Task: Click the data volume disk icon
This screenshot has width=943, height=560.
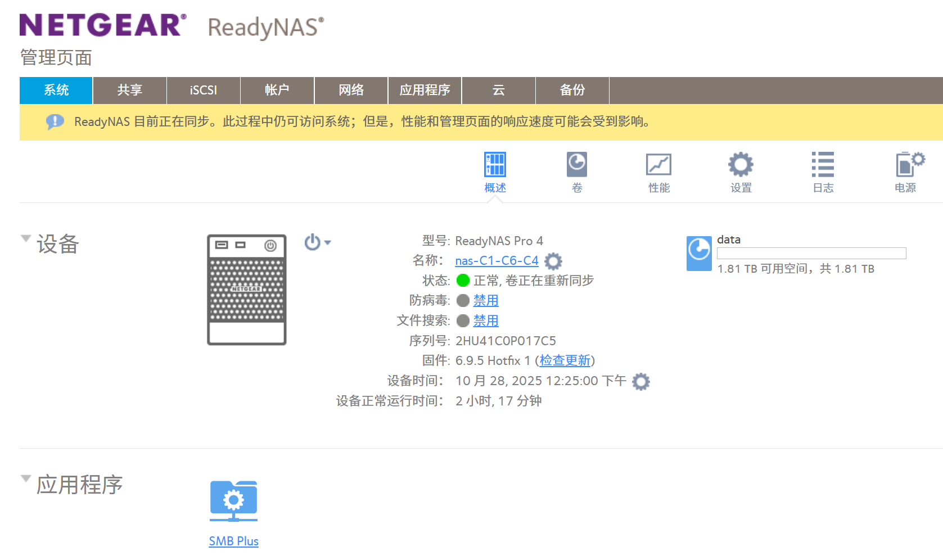Action: point(699,254)
